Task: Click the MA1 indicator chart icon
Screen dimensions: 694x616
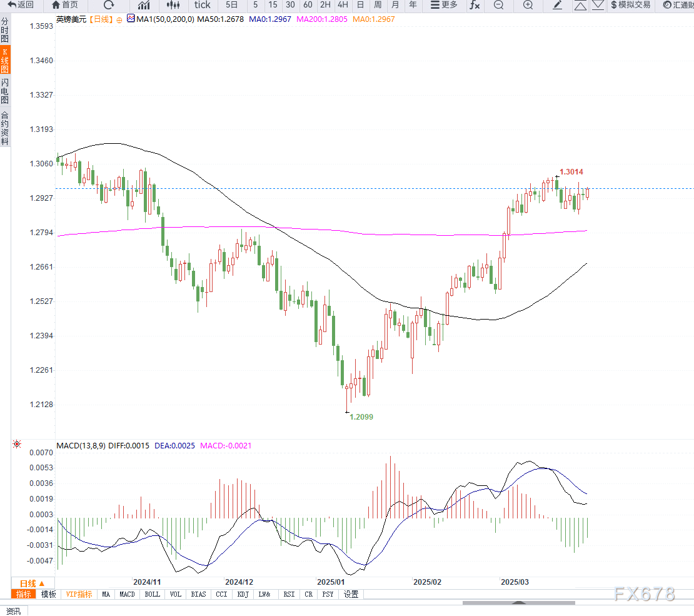Action: pos(131,18)
